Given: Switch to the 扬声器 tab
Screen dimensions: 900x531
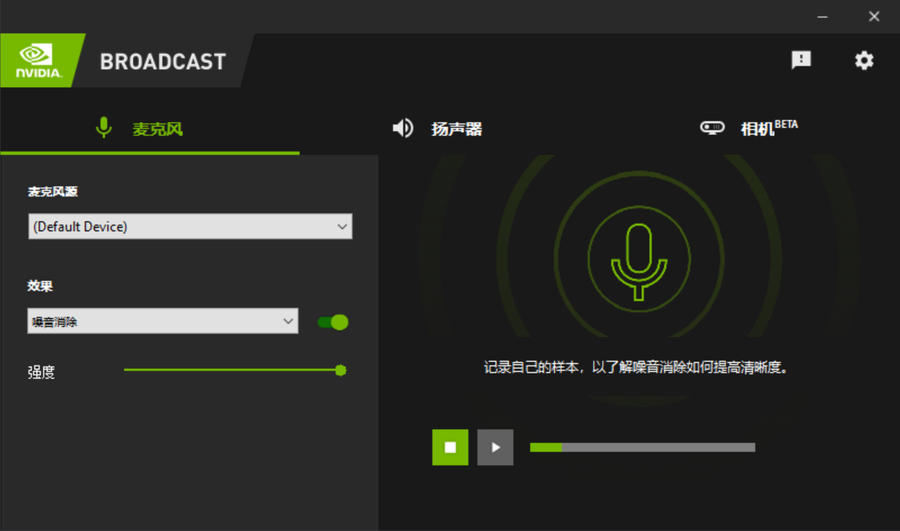Looking at the screenshot, I should click(456, 129).
